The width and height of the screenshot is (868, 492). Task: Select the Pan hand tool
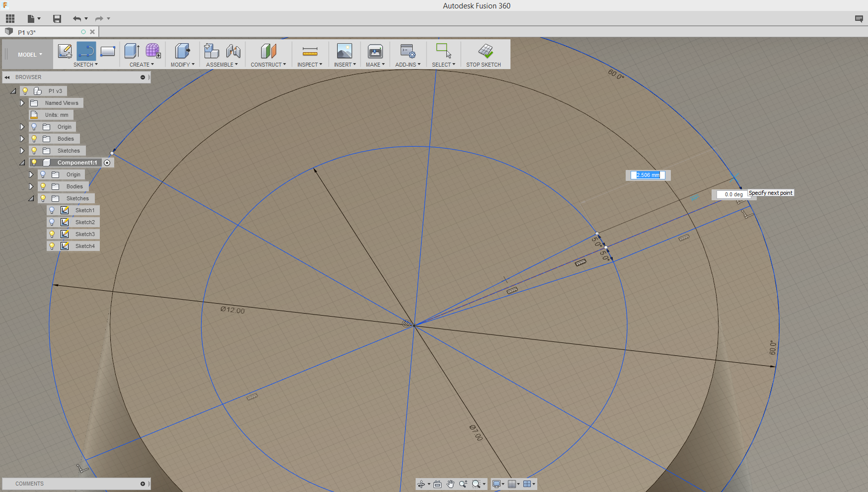pos(450,484)
